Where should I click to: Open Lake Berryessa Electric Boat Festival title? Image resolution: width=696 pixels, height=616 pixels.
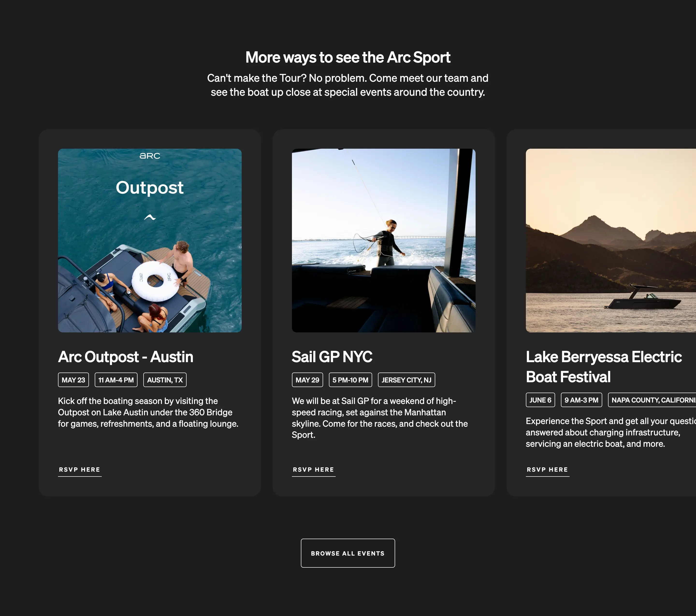click(x=604, y=367)
